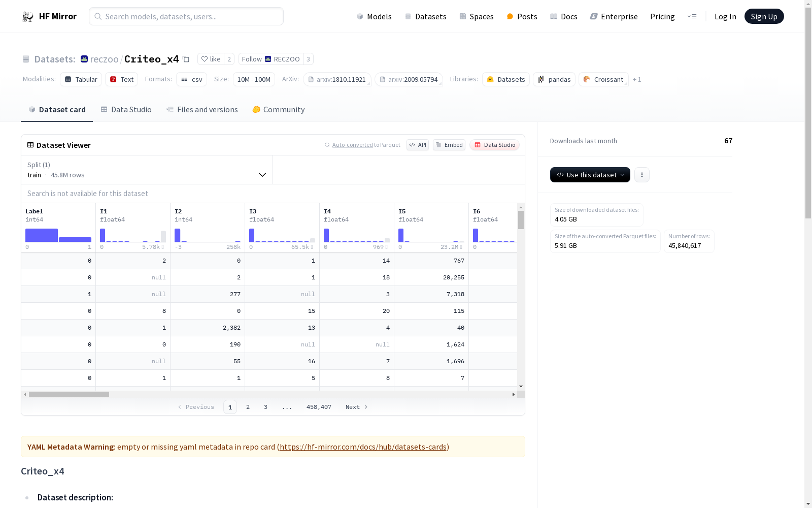The width and height of the screenshot is (812, 508).
Task: Click the Datasets library tag
Action: (x=506, y=79)
